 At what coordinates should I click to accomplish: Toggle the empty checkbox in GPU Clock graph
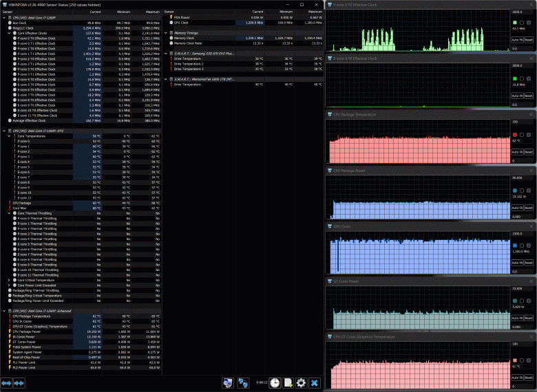coord(522,246)
